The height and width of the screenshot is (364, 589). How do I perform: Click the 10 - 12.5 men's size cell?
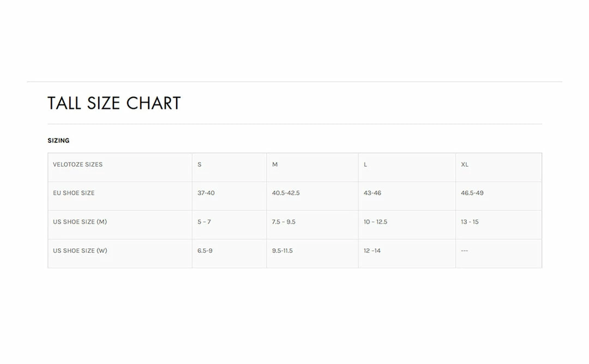pyautogui.click(x=375, y=222)
